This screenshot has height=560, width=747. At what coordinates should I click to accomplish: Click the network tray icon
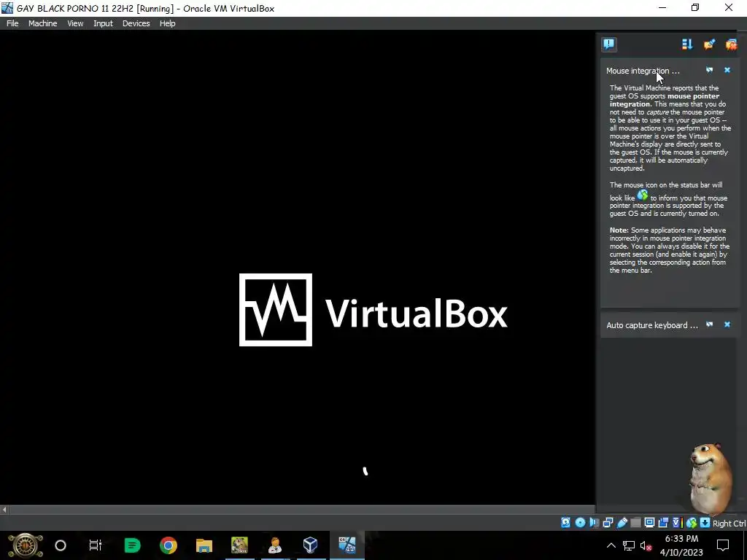629,545
